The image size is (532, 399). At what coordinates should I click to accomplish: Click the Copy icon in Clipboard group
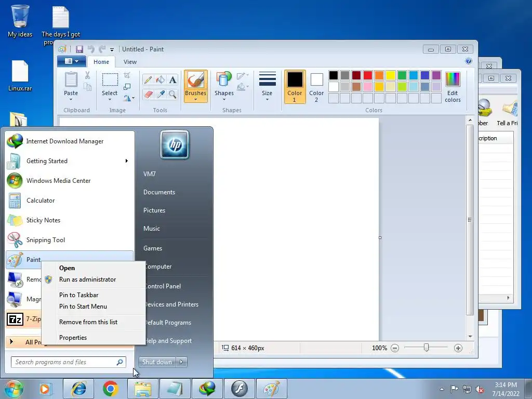pyautogui.click(x=87, y=87)
